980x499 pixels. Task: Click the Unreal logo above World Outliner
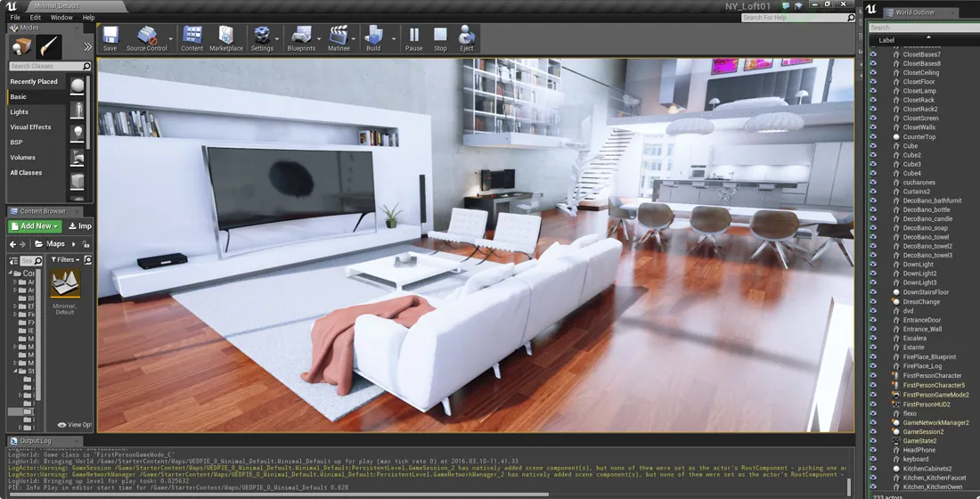871,10
